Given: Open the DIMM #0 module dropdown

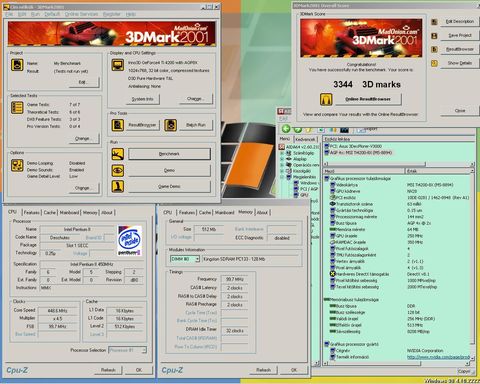Looking at the screenshot, I should click(x=197, y=259).
